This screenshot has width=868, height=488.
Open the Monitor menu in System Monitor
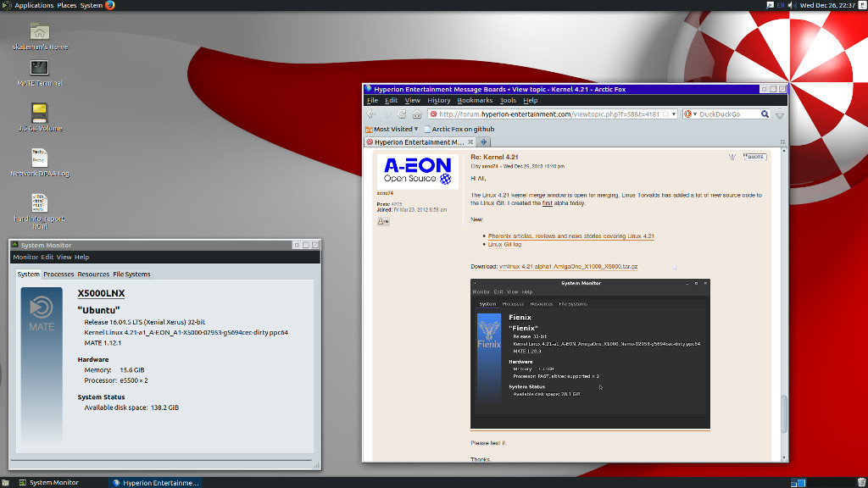(25, 257)
